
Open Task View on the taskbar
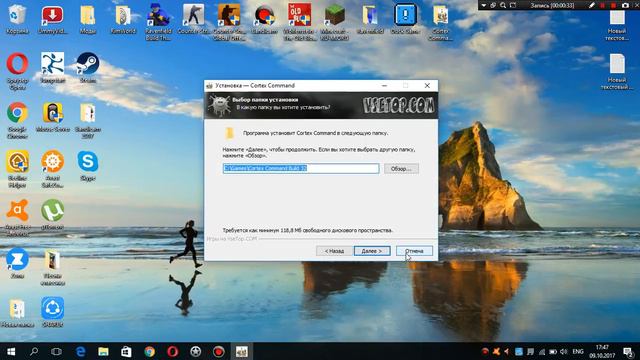[x=56, y=351]
